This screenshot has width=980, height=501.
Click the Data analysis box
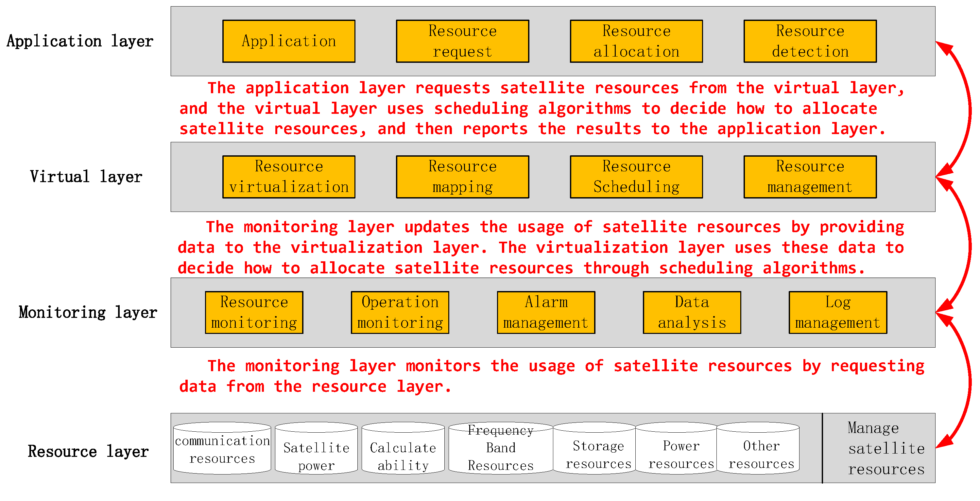[692, 312]
